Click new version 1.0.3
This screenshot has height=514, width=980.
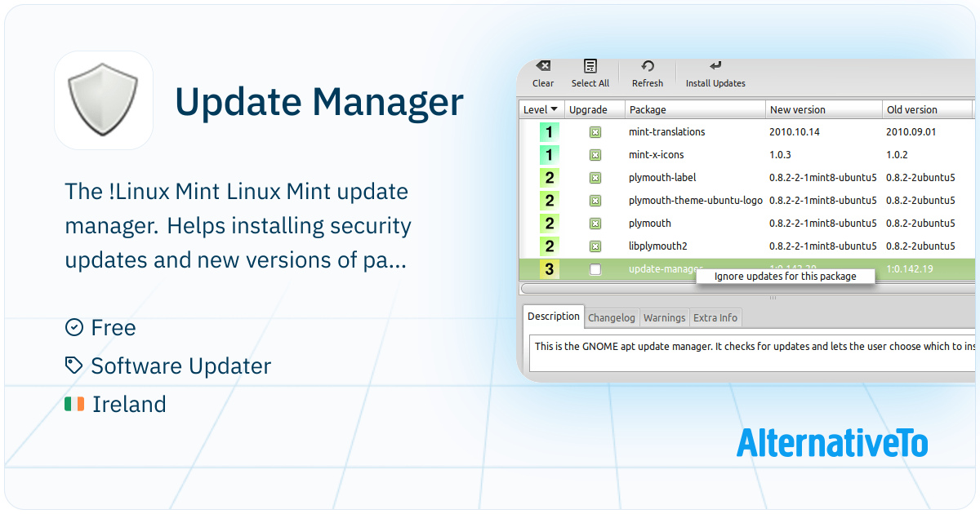tap(780, 155)
